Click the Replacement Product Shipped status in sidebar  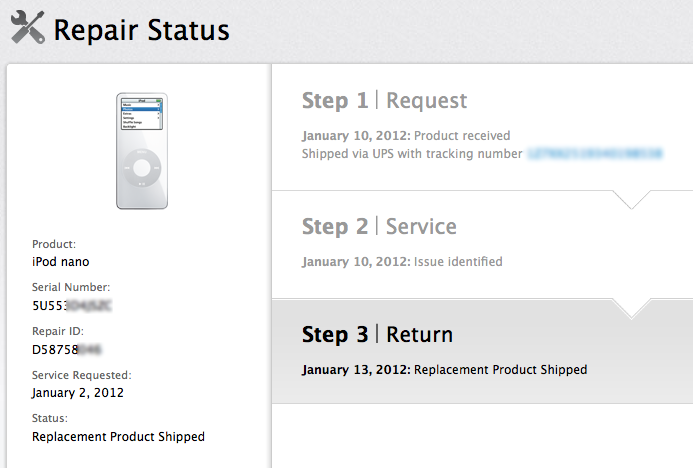118,437
